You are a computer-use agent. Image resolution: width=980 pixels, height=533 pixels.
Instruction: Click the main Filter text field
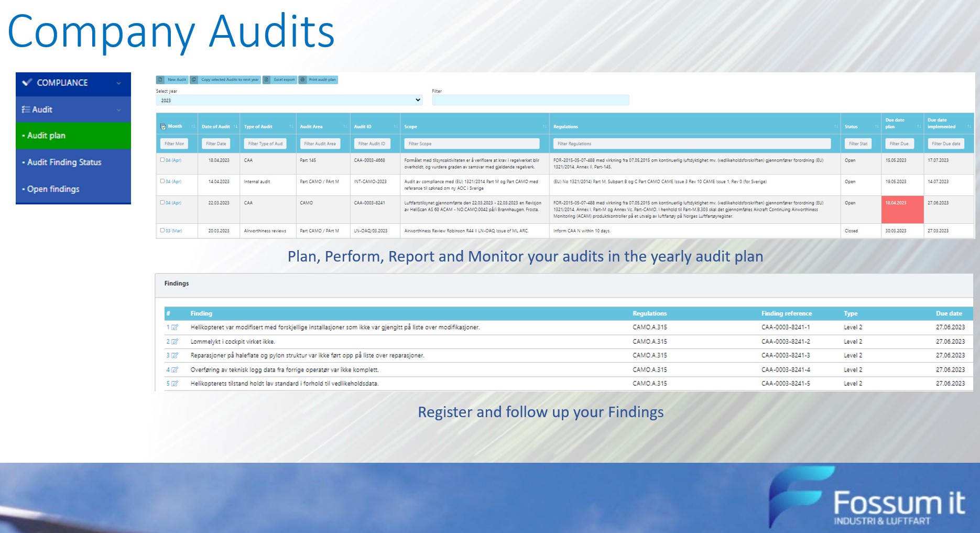530,100
